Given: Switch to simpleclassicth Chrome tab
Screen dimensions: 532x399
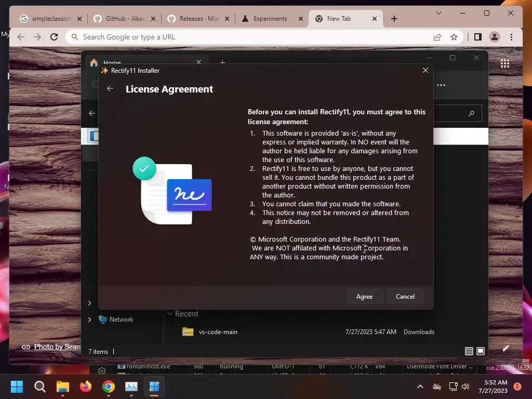Looking at the screenshot, I should click(x=51, y=19).
